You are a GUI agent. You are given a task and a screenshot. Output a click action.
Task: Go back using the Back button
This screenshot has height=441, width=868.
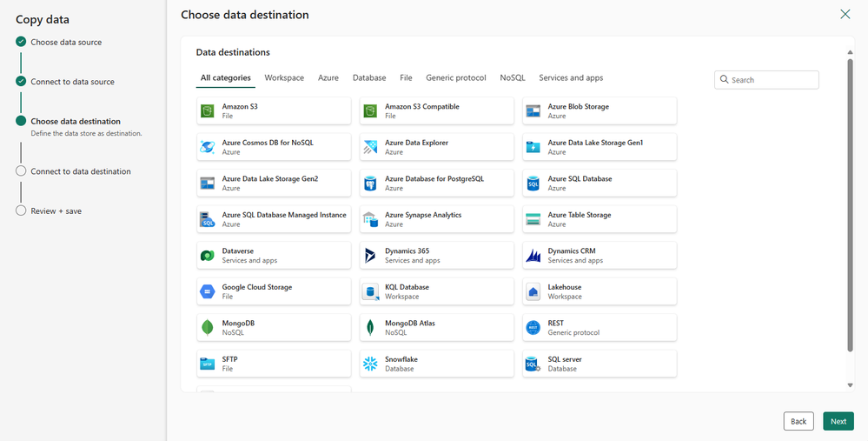pyautogui.click(x=798, y=421)
